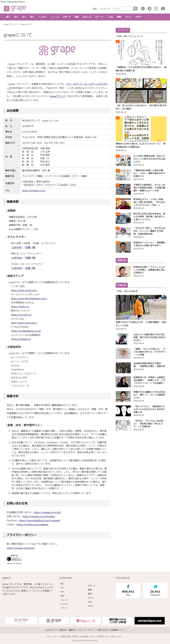
Task: Open ranking 2 comic thumbnail
Action: tap(141, 91)
